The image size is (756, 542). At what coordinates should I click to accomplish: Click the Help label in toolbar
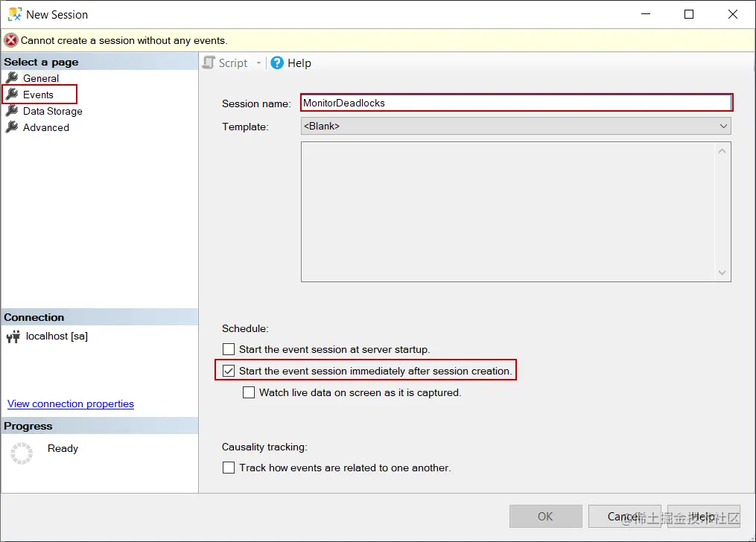coord(299,63)
